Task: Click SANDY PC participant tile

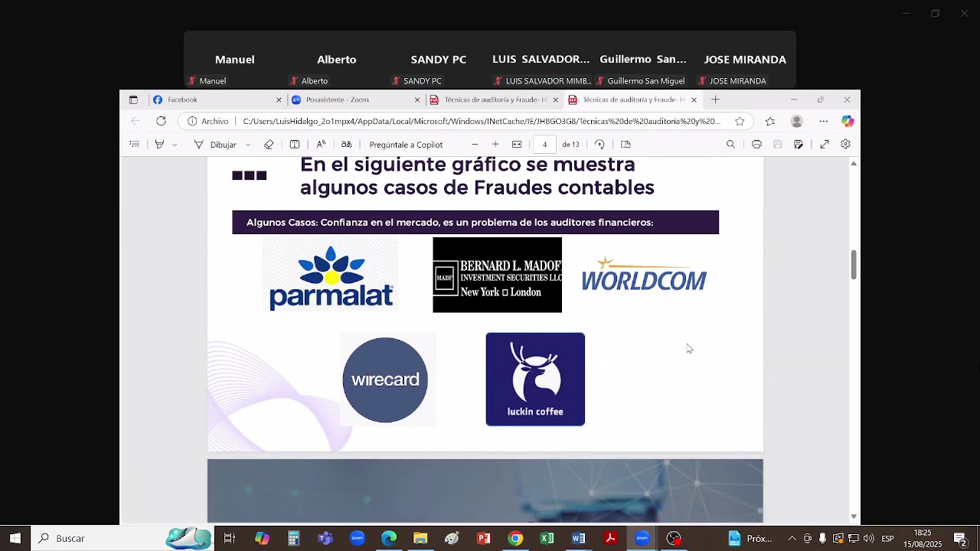Action: (439, 60)
